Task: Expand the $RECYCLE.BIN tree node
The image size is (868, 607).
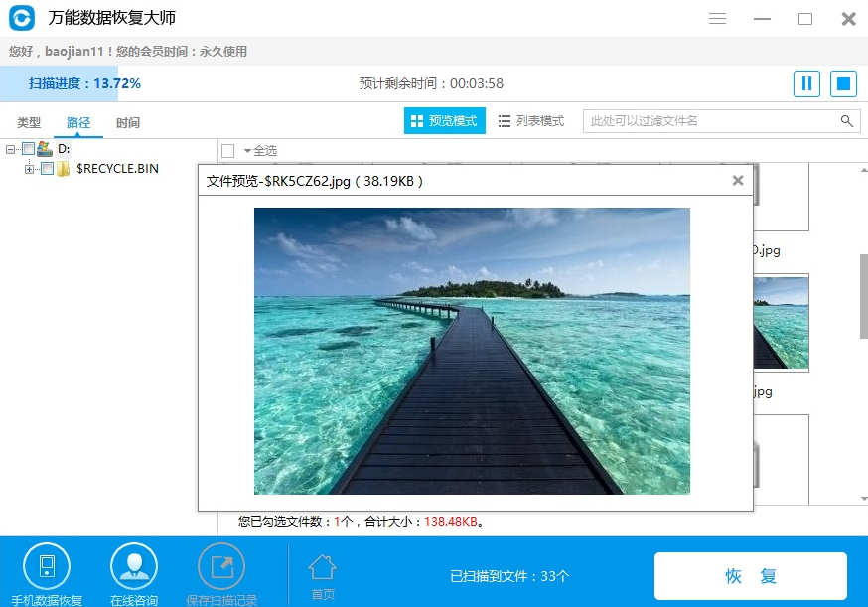Action: point(27,169)
